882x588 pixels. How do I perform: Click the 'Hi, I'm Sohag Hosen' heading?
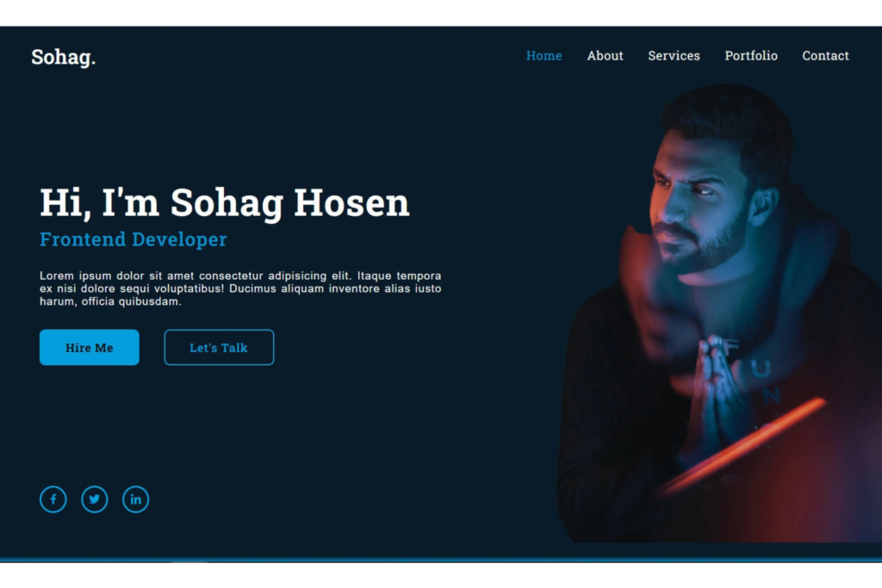click(225, 203)
